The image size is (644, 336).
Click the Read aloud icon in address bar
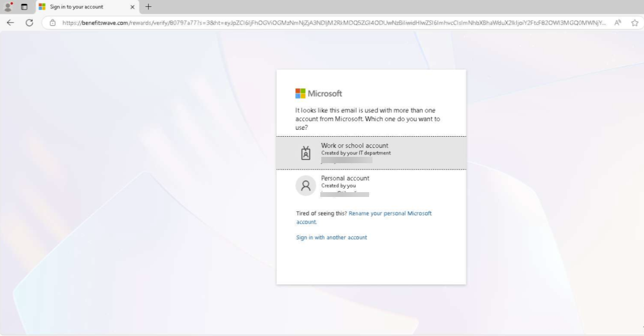(x=617, y=23)
